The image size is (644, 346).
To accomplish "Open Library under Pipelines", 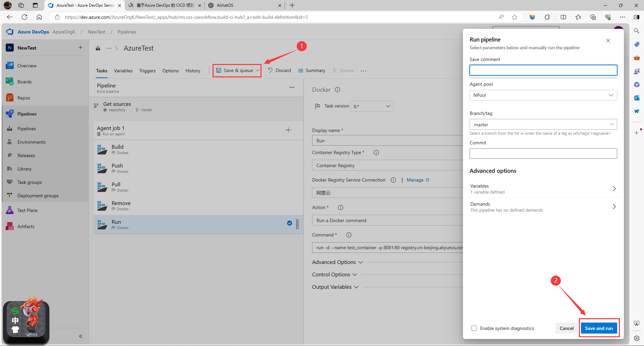I will (24, 169).
